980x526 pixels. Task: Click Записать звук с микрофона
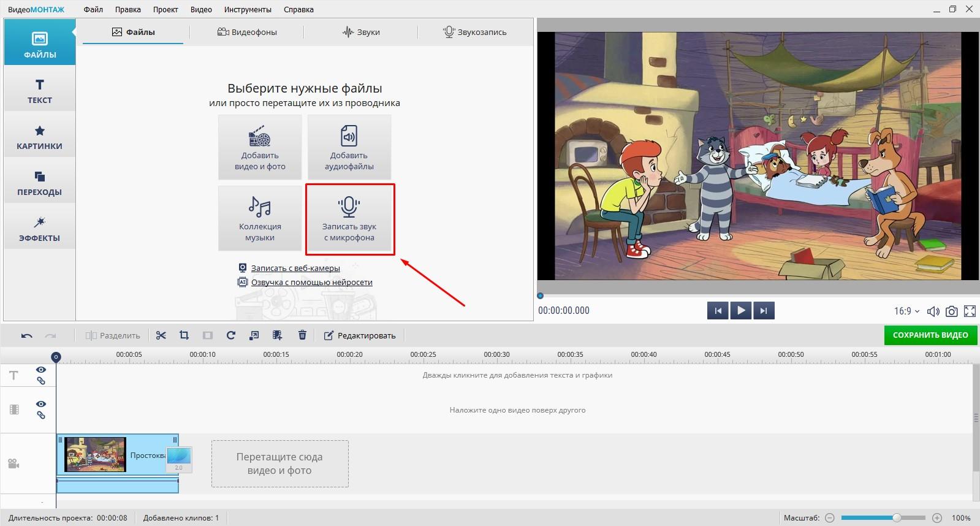tap(349, 218)
